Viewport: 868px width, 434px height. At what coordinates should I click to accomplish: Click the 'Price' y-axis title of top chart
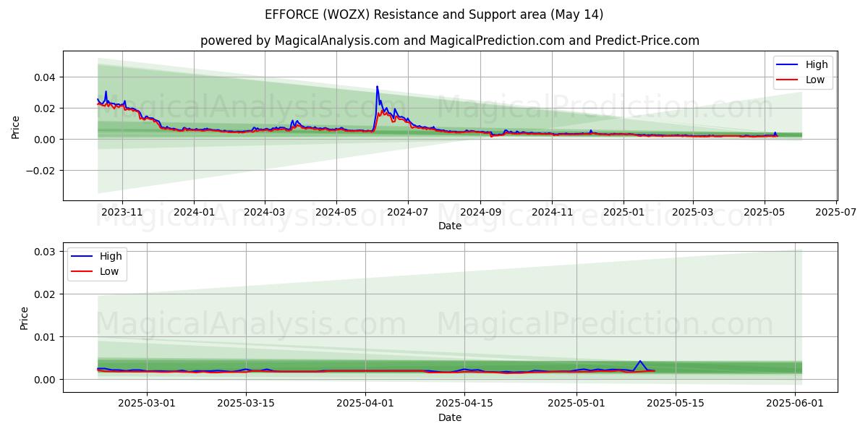pyautogui.click(x=16, y=126)
